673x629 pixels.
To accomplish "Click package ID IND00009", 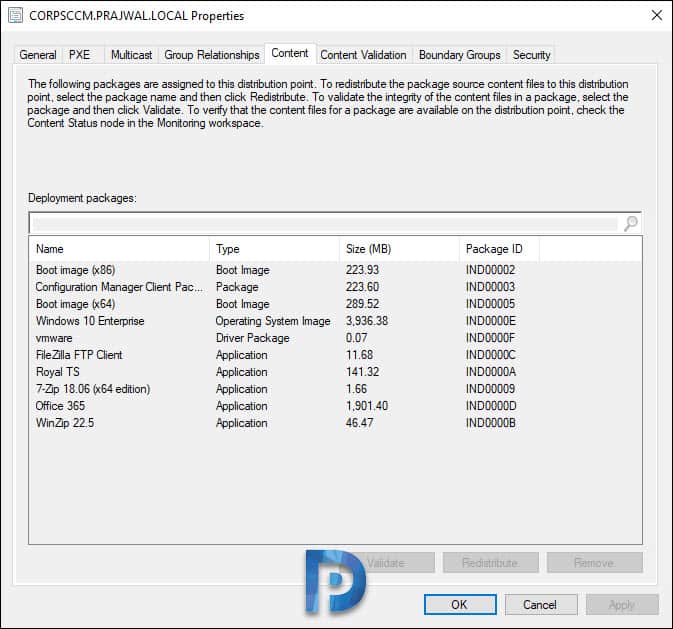I will (491, 389).
